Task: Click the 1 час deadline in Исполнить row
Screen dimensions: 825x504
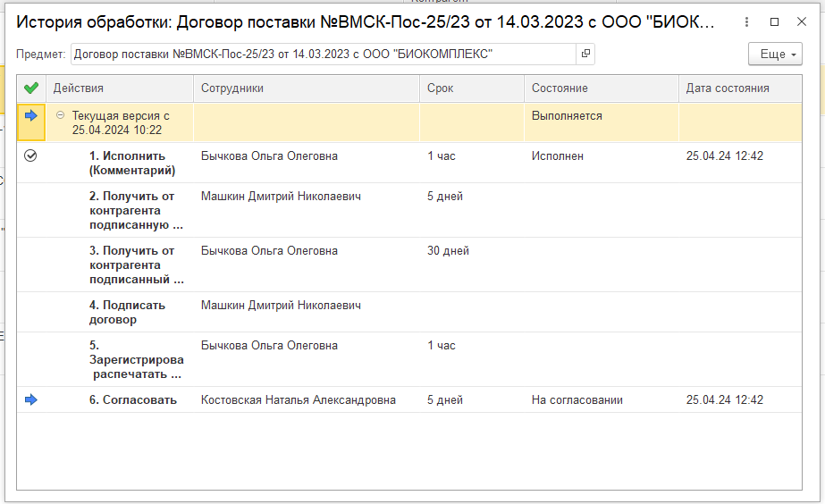Action: 441,155
